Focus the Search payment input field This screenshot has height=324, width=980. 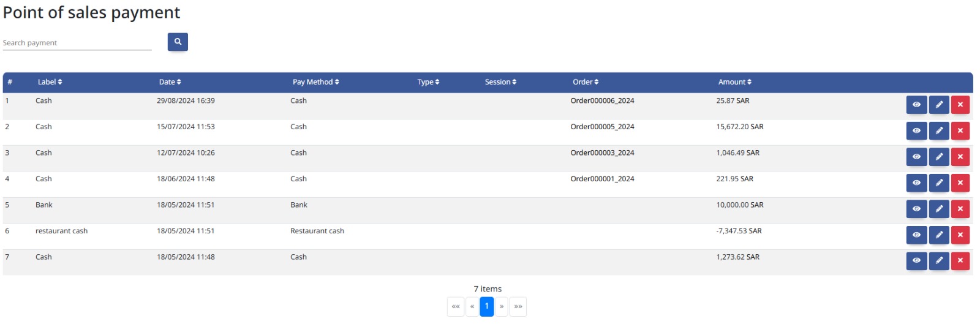[x=77, y=43]
